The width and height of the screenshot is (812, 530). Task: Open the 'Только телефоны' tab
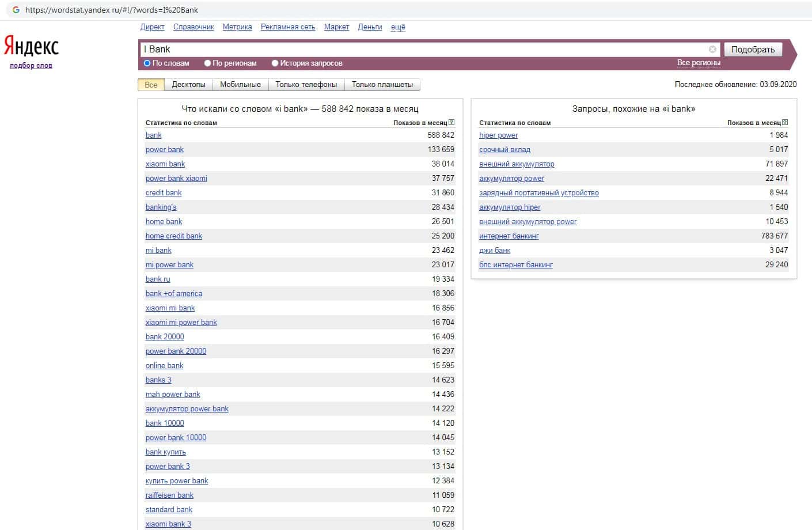(x=306, y=85)
